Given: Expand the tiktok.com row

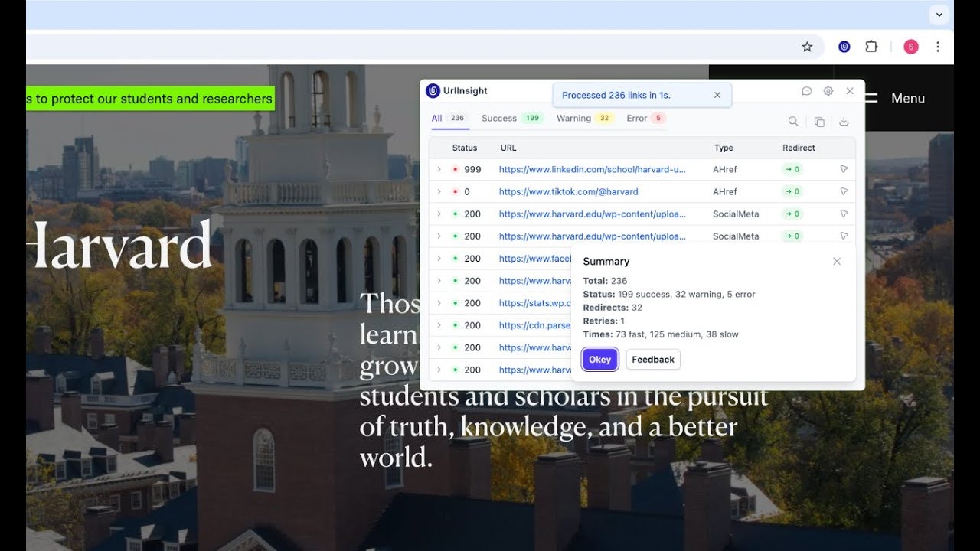Looking at the screenshot, I should 439,191.
